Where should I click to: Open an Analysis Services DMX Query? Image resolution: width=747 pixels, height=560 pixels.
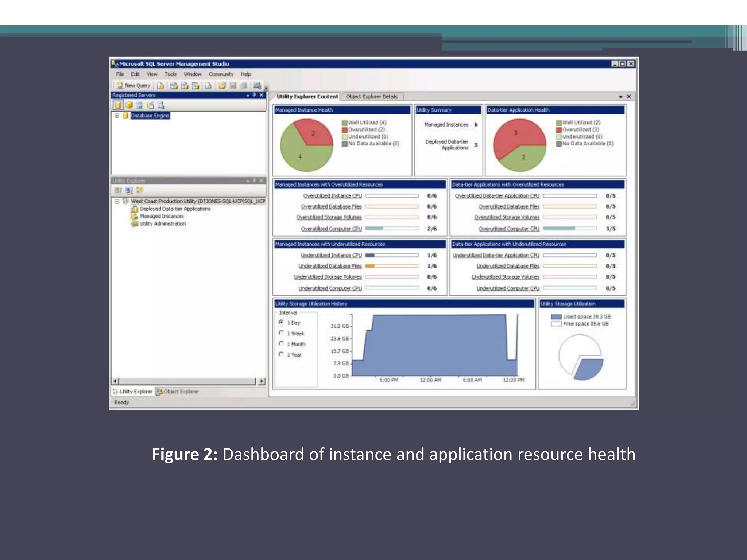(x=185, y=86)
